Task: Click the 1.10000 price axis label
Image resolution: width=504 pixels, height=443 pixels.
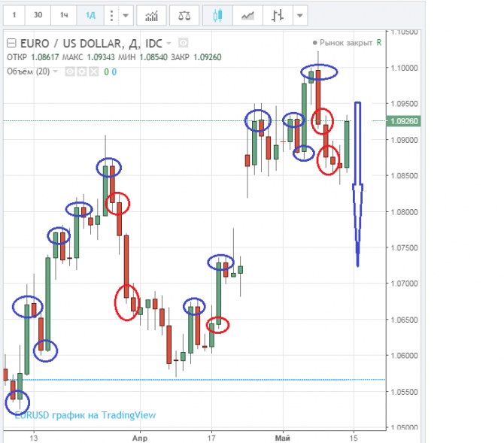Action: pyautogui.click(x=405, y=68)
